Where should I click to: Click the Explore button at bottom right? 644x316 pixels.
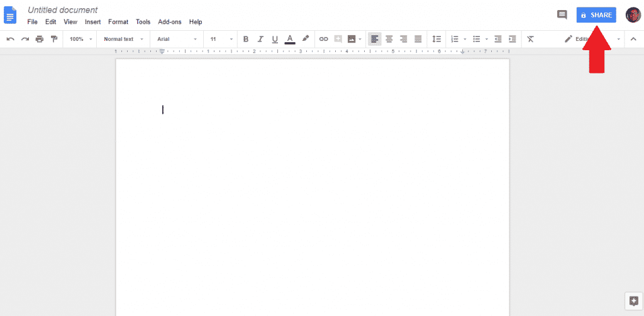(633, 301)
